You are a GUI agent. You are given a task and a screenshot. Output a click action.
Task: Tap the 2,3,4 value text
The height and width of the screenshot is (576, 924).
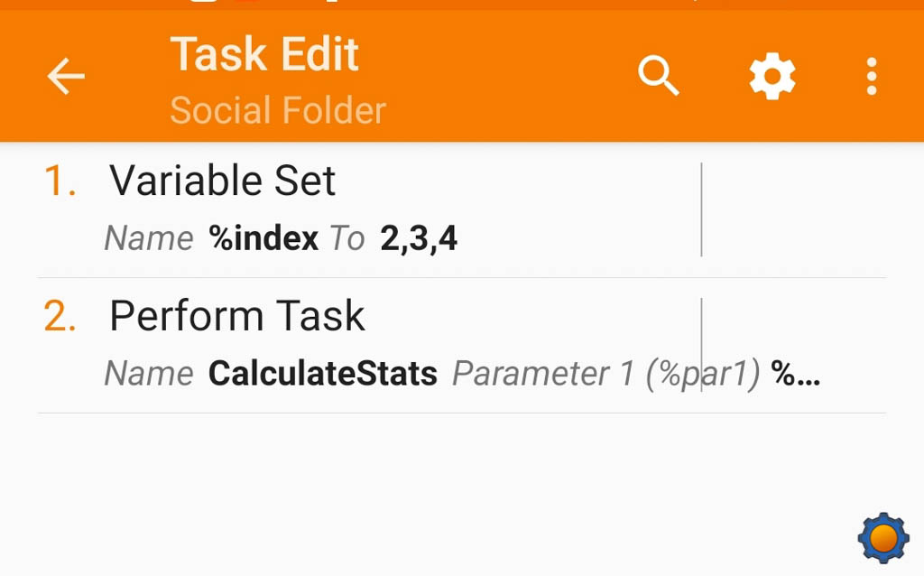click(x=419, y=238)
